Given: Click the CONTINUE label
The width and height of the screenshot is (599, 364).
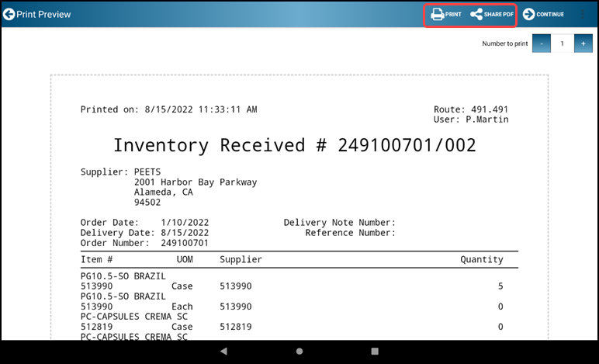Looking at the screenshot, I should [550, 15].
